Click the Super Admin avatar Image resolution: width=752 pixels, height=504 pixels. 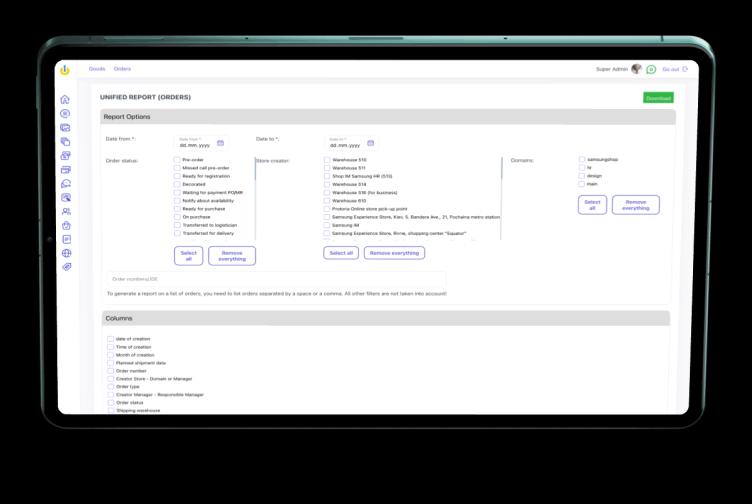[x=636, y=69]
